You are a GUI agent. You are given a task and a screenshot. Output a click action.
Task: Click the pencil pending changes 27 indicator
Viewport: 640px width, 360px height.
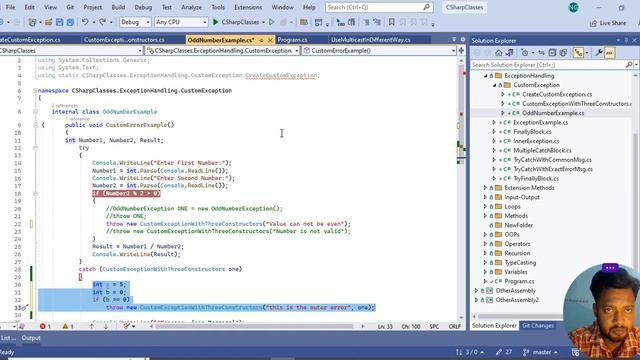click(x=504, y=352)
